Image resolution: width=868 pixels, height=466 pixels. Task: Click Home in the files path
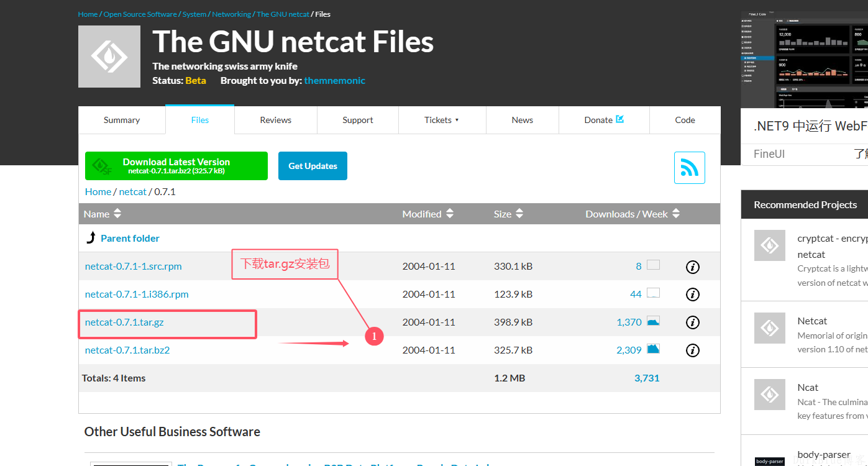[98, 192]
